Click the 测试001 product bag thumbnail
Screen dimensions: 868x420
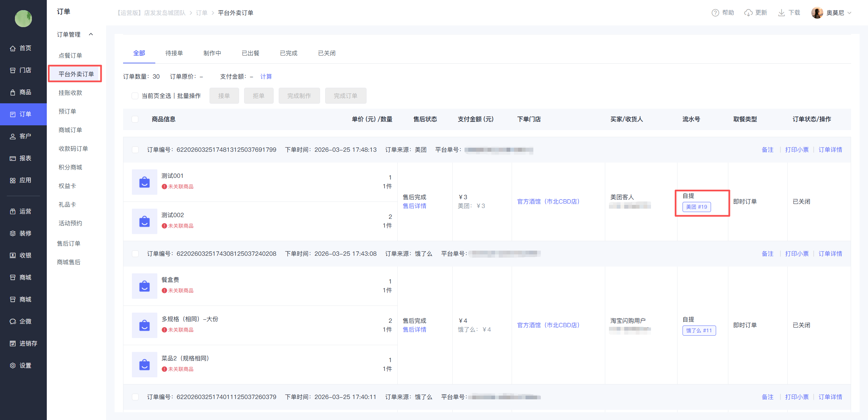[x=144, y=182]
